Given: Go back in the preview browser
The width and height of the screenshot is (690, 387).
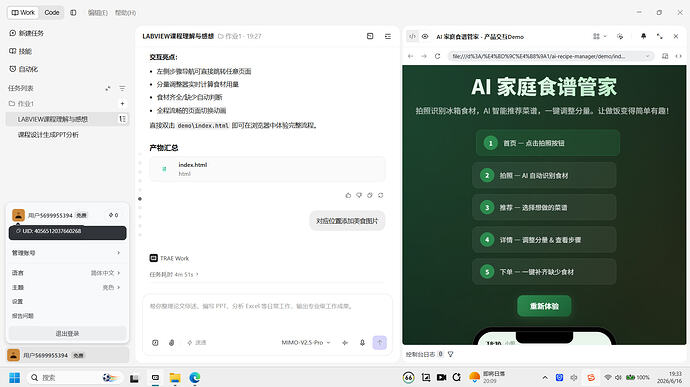Looking at the screenshot, I should click(x=411, y=56).
